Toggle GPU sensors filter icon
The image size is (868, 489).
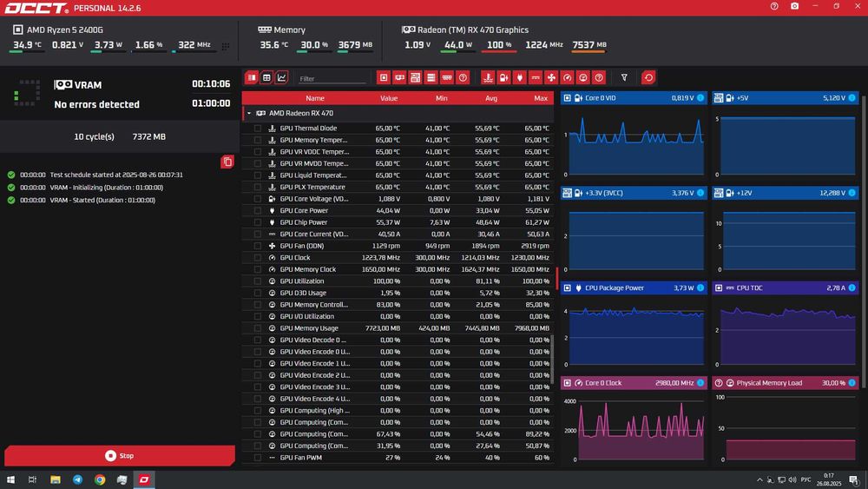pos(399,77)
